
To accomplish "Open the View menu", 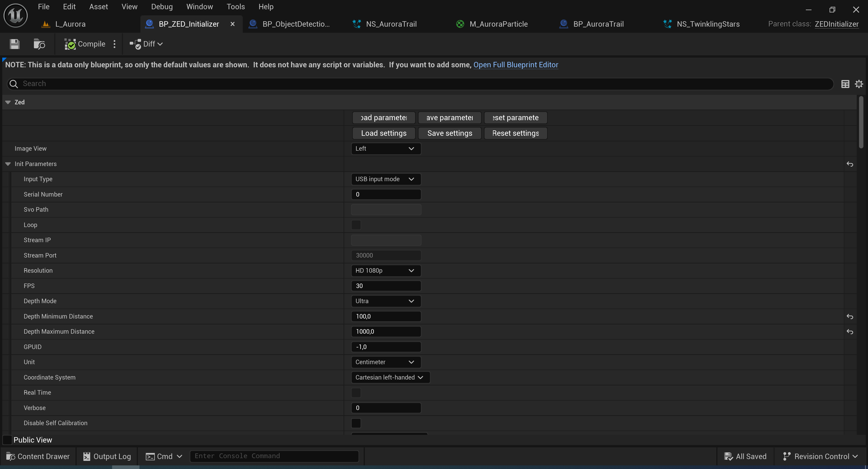I will tap(129, 7).
